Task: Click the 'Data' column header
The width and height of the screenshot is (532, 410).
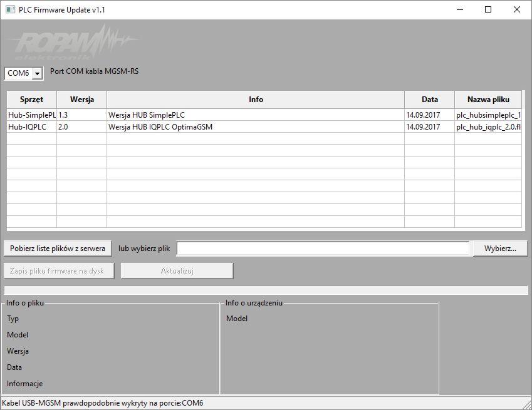Action: [429, 100]
